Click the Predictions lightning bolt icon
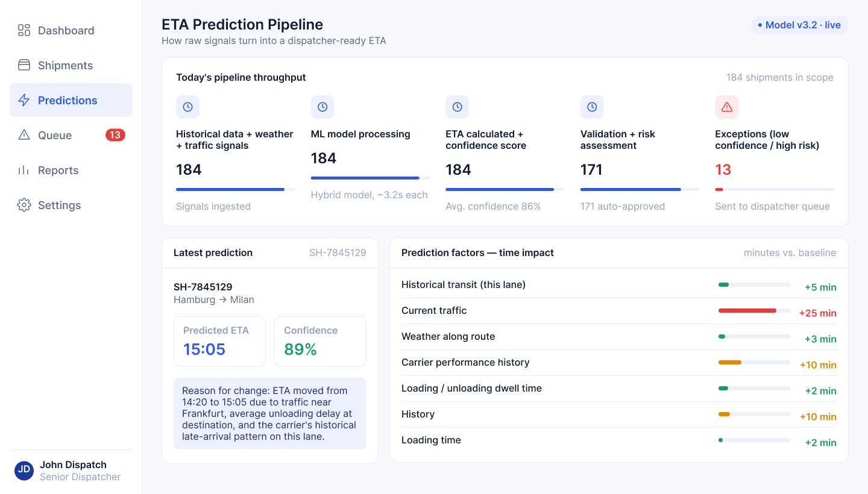 (24, 100)
